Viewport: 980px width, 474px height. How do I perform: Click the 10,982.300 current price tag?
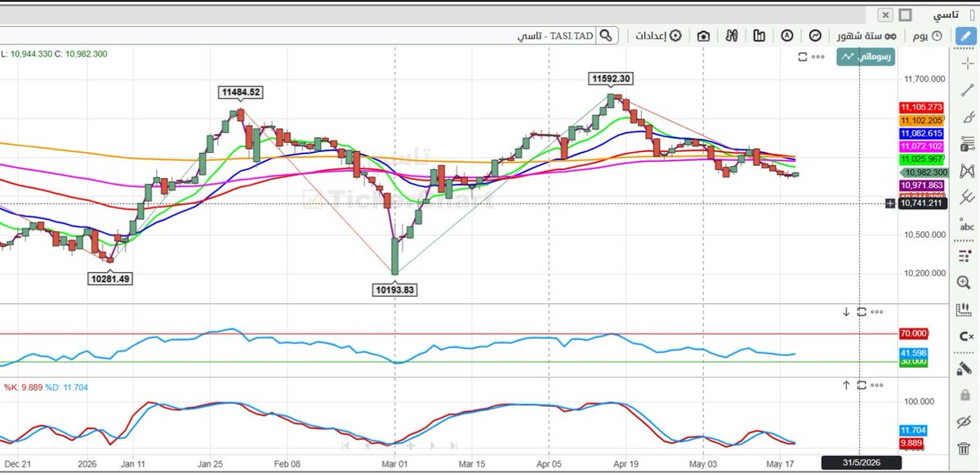click(924, 172)
